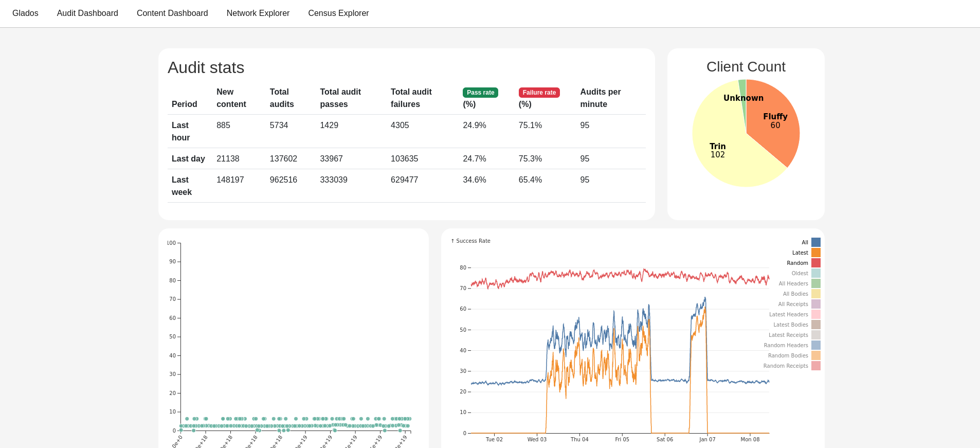Image resolution: width=980 pixels, height=448 pixels.
Task: Navigate to Network Explorer
Action: pyautogui.click(x=258, y=13)
